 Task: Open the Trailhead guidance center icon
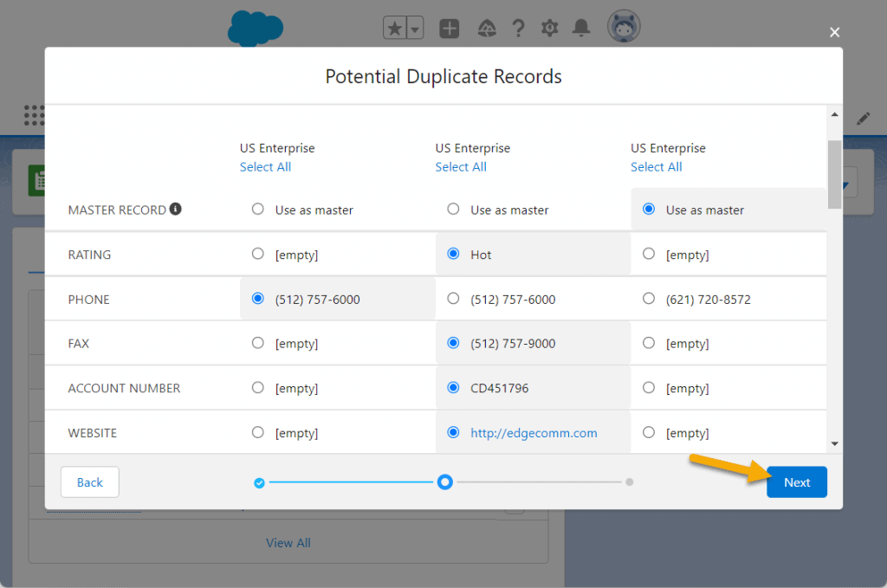click(x=487, y=28)
